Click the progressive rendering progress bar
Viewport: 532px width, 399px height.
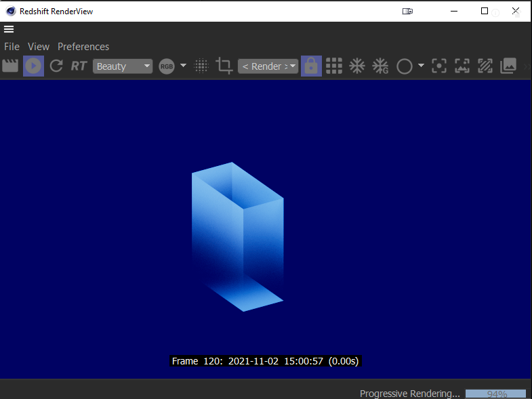coord(496,394)
